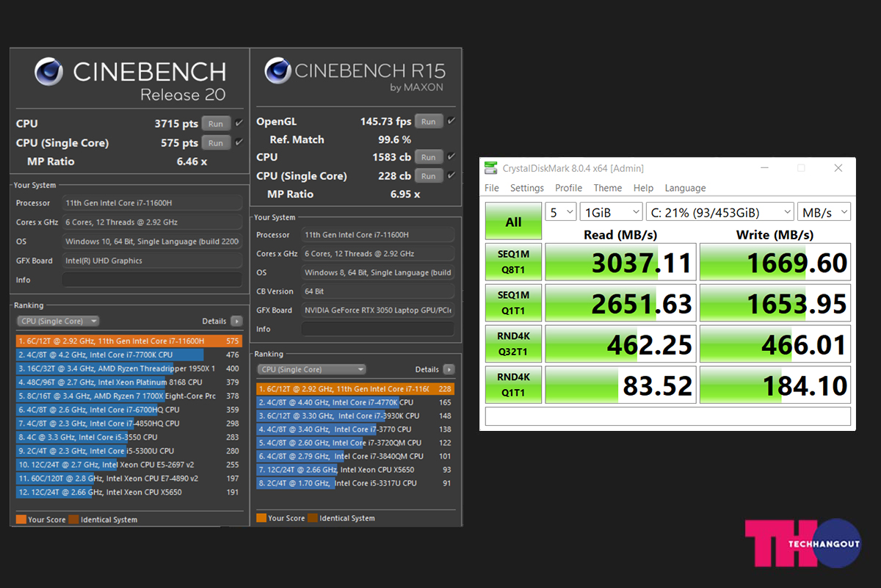The width and height of the screenshot is (881, 588).
Task: Toggle the CPU checkbox in Cinebench R15
Action: tap(452, 156)
